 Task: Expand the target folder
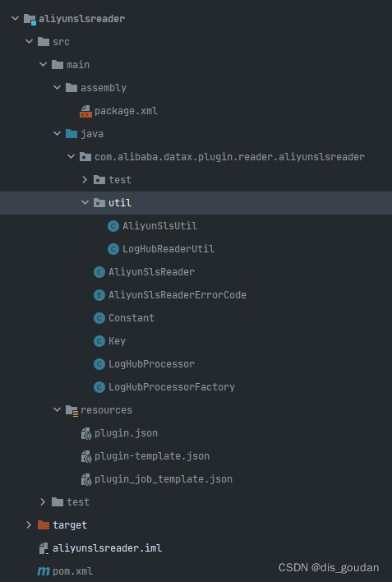29,525
